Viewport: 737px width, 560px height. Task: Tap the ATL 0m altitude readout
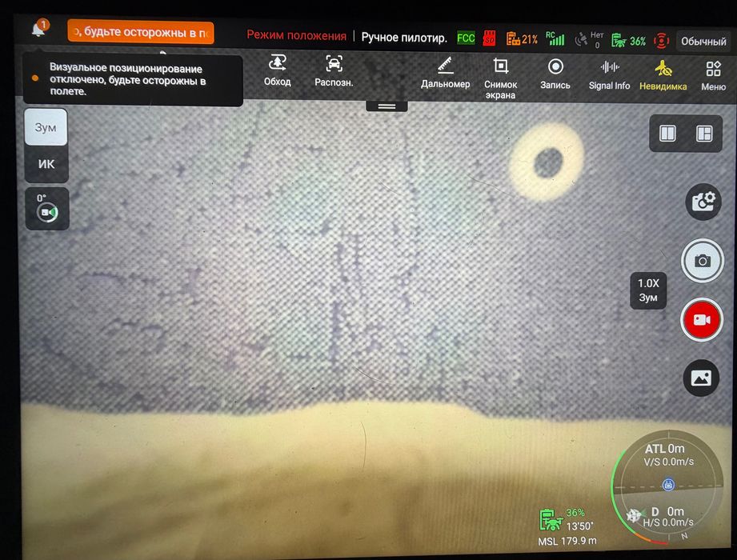tap(664, 449)
